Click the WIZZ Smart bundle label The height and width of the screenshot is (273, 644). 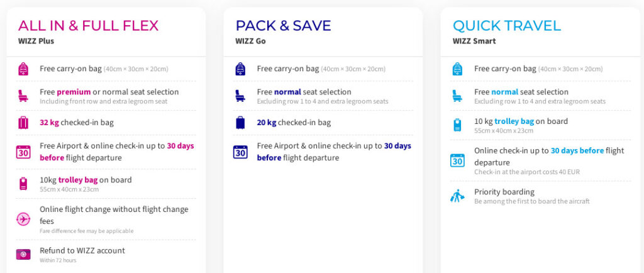[x=474, y=42]
